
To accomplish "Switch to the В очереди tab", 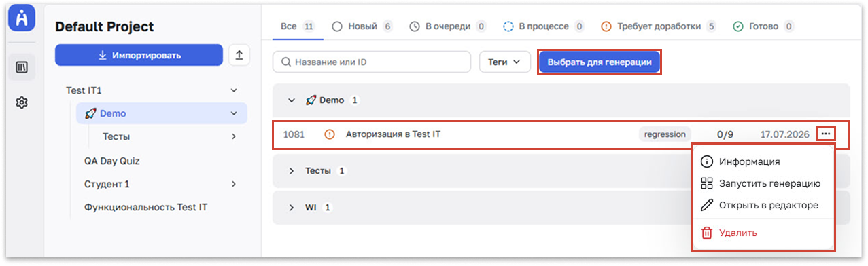I will 448,26.
